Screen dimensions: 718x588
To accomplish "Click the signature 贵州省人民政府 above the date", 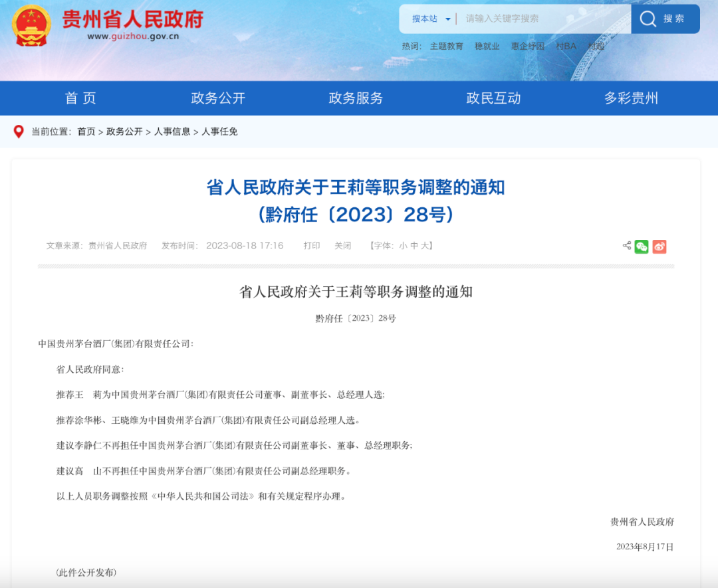I will click(x=642, y=522).
